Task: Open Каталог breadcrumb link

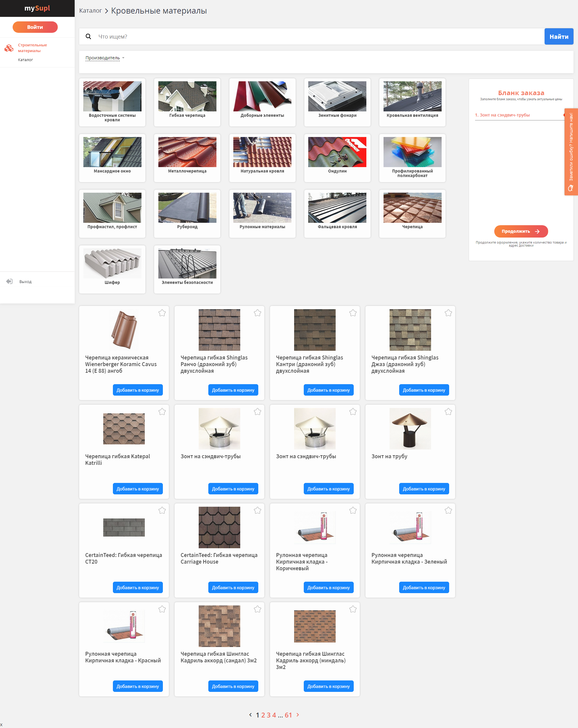Action: pyautogui.click(x=91, y=11)
